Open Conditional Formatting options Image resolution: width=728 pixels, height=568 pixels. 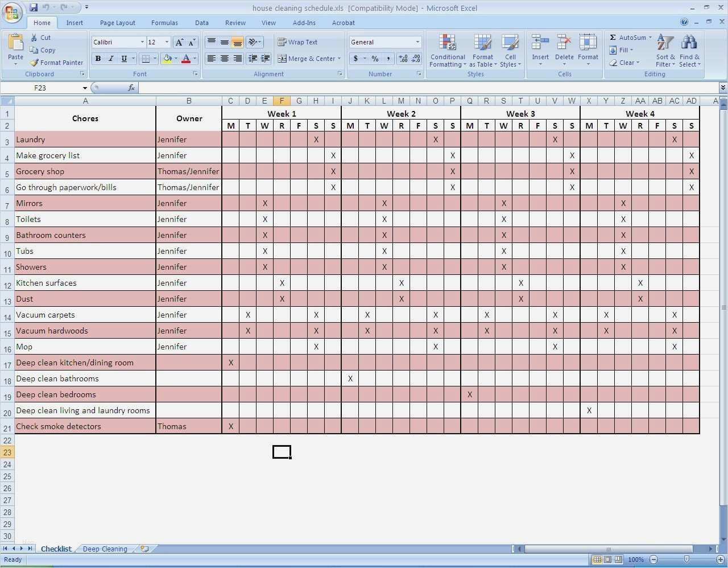[x=448, y=51]
